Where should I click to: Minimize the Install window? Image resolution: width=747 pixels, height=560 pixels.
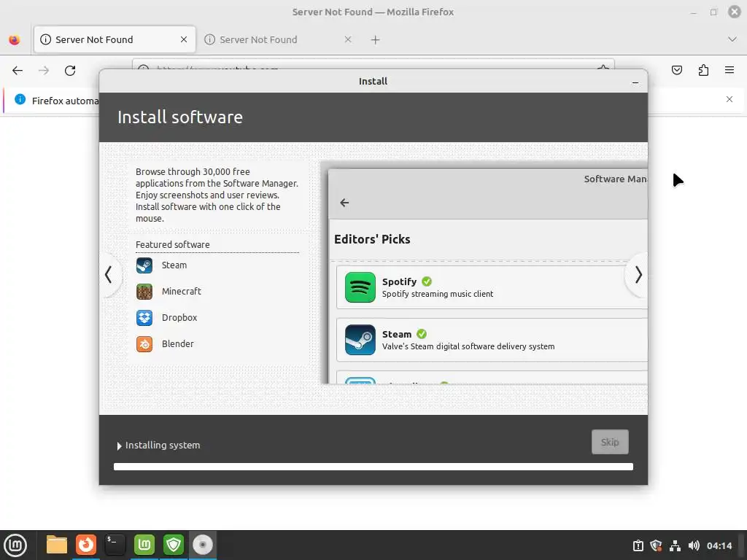click(x=635, y=82)
